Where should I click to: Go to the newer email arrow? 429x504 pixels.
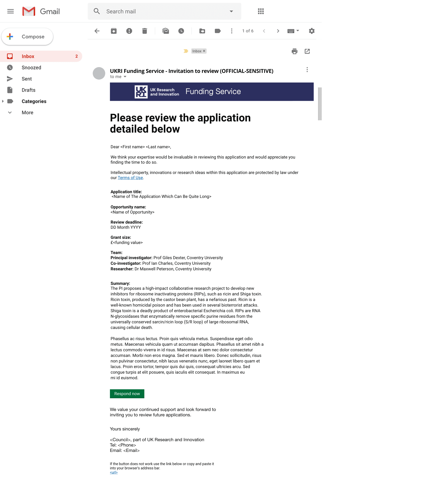click(x=264, y=31)
